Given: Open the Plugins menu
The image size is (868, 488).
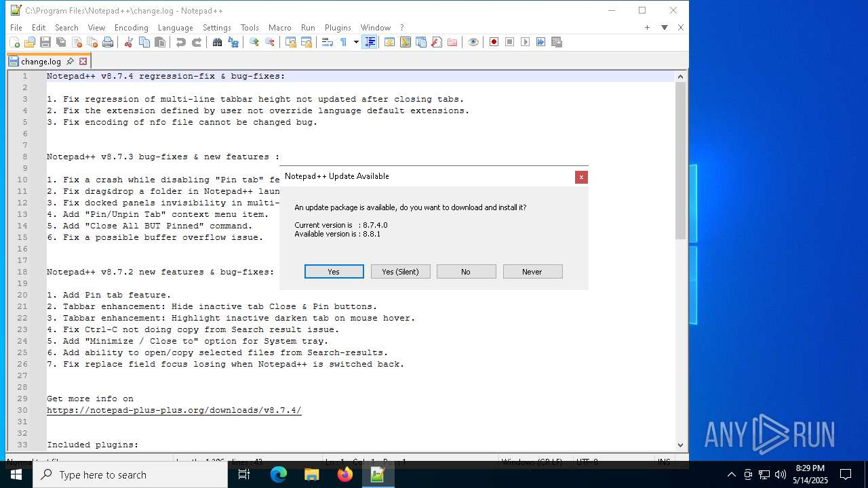Looking at the screenshot, I should point(338,28).
